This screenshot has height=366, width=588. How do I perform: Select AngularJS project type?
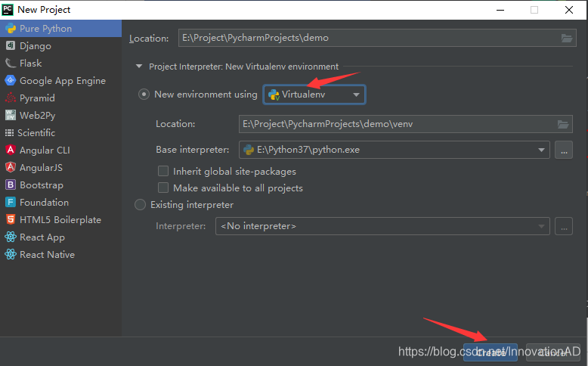(x=60, y=167)
